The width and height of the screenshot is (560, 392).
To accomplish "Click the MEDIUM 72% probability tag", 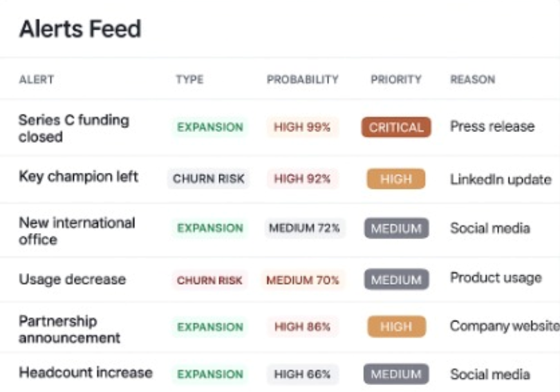I will [304, 228].
